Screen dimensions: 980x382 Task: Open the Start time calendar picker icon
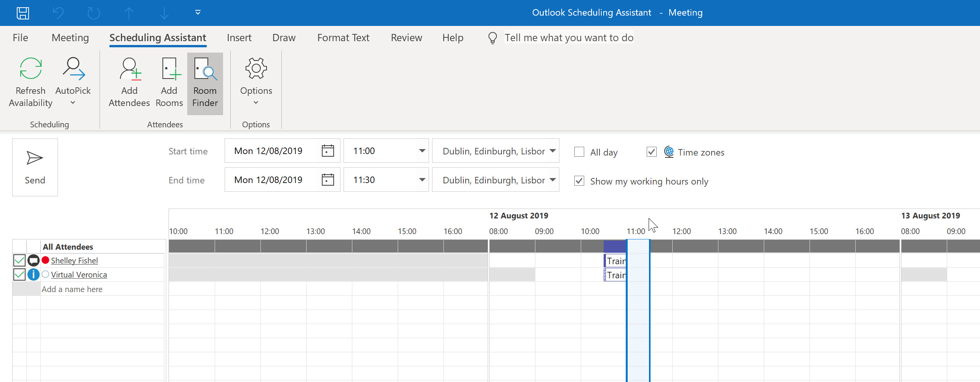pyautogui.click(x=328, y=151)
